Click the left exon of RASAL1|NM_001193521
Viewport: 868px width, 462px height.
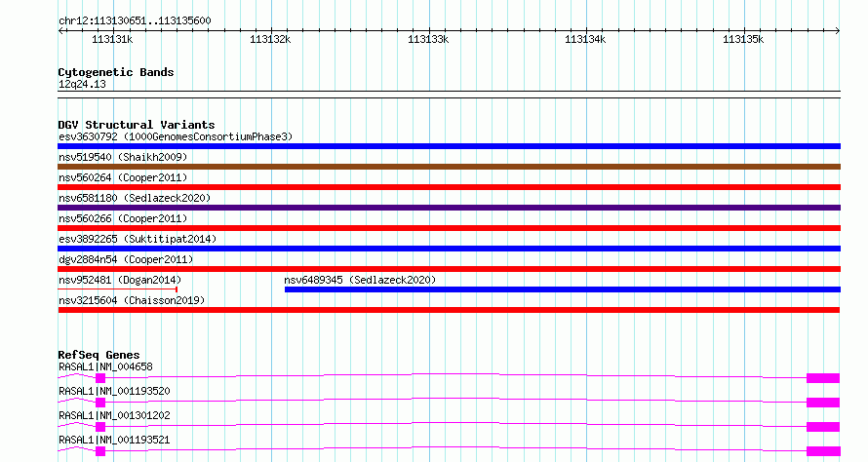click(x=100, y=451)
